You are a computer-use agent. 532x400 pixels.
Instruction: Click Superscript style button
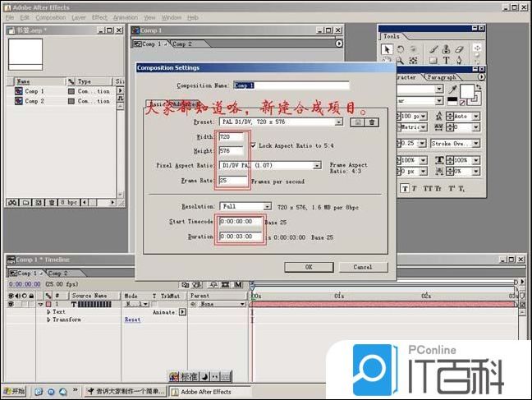[452, 188]
